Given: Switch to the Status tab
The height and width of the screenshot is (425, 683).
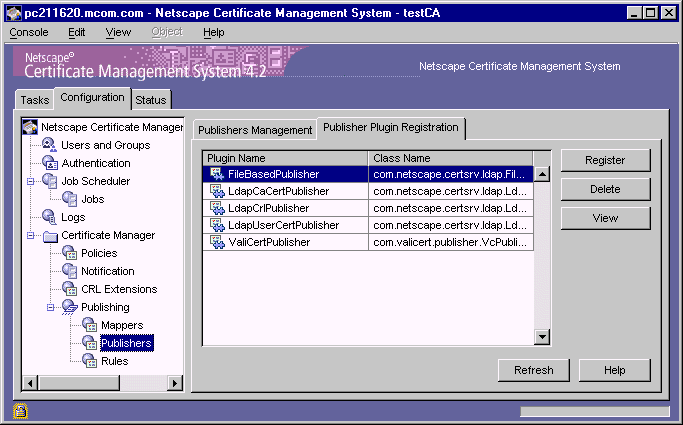Looking at the screenshot, I should click(151, 100).
